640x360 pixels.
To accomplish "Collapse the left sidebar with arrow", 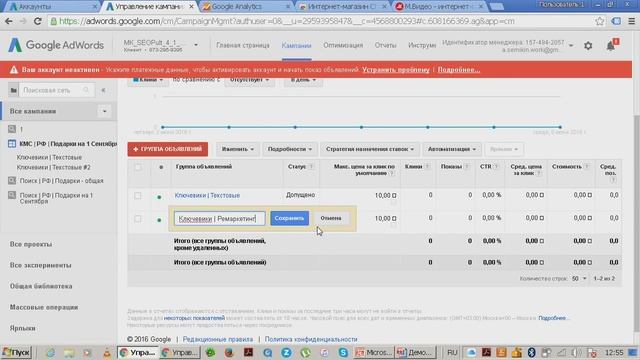I will coord(104,90).
